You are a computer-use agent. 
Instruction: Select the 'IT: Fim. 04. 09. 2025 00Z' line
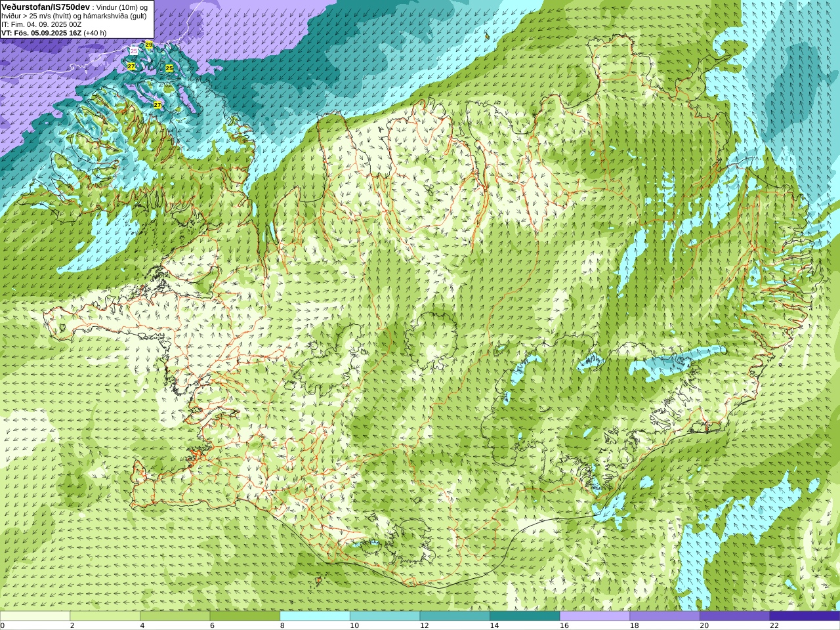[41, 24]
